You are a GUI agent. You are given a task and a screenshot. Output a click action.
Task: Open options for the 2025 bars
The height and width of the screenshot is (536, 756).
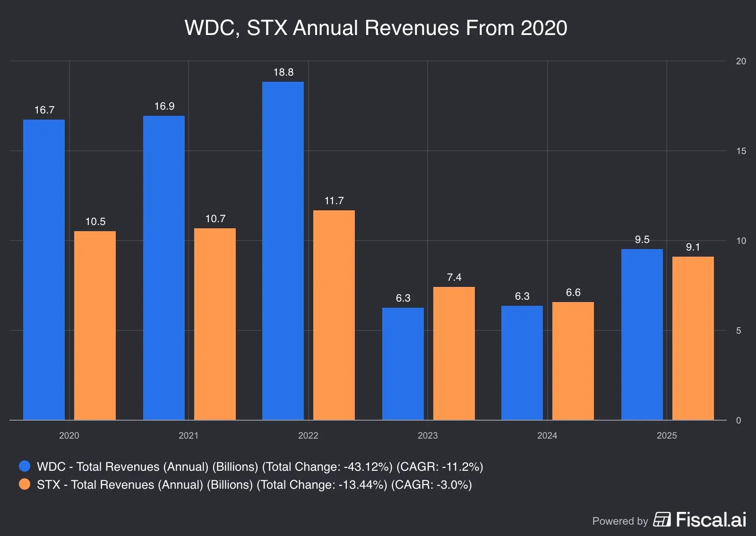(668, 436)
